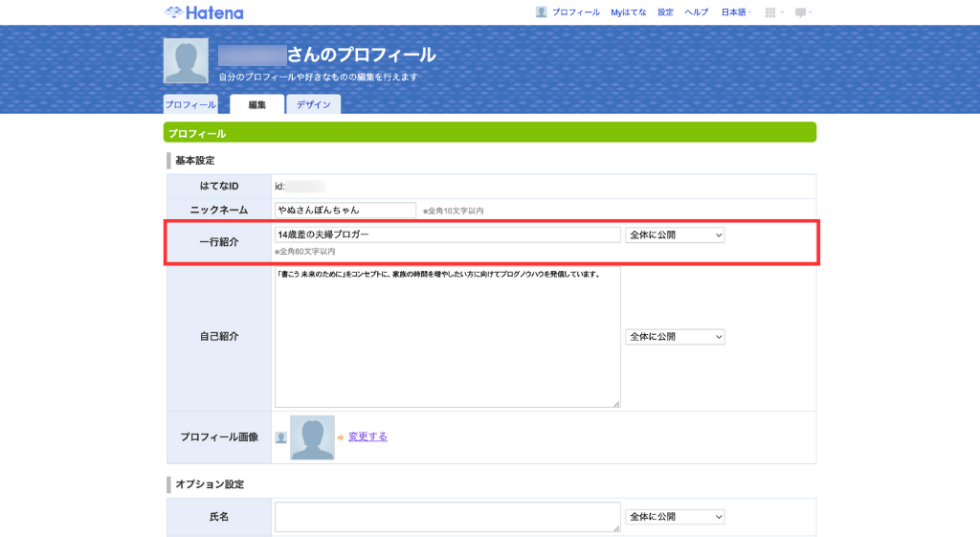Open the apps grid icon in header
Screen dimensions: 980x537
(x=770, y=11)
